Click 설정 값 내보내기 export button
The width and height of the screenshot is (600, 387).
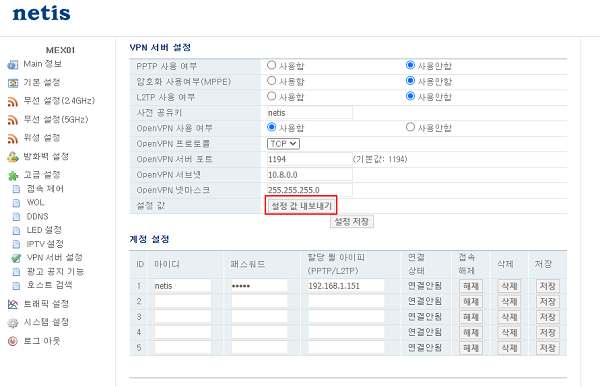(x=302, y=206)
